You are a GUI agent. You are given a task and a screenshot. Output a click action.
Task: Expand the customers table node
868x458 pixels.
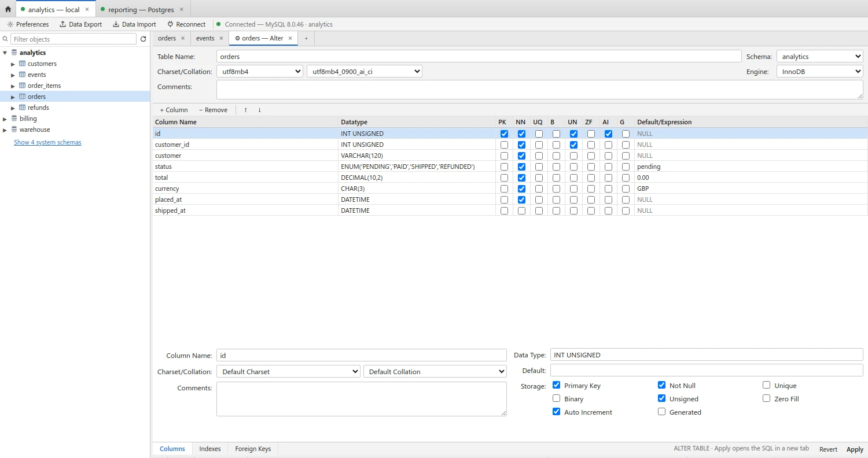(x=13, y=64)
